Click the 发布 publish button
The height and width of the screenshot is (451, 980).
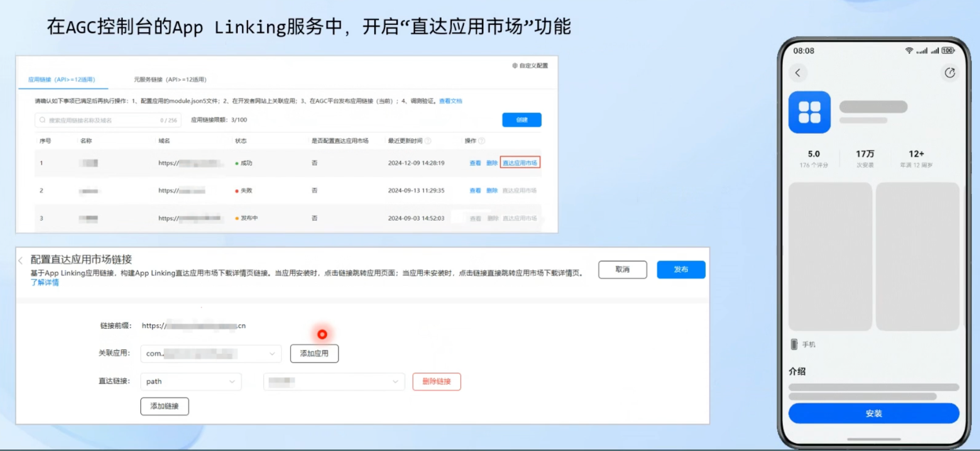point(681,270)
